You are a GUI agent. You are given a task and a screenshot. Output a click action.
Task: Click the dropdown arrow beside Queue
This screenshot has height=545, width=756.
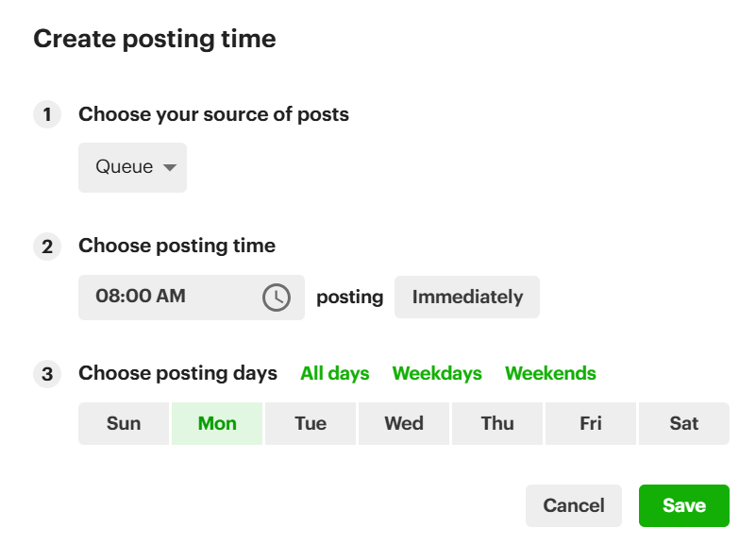[x=170, y=168]
